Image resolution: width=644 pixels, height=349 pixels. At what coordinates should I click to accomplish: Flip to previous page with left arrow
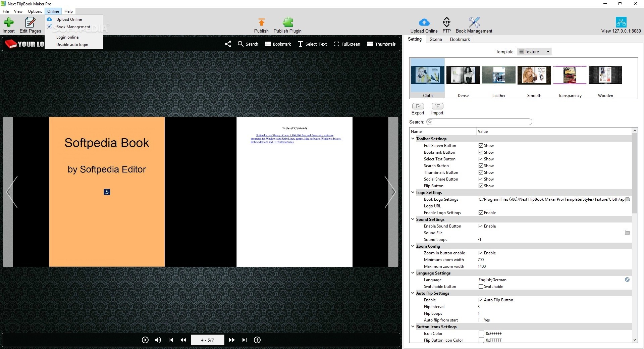click(x=11, y=192)
